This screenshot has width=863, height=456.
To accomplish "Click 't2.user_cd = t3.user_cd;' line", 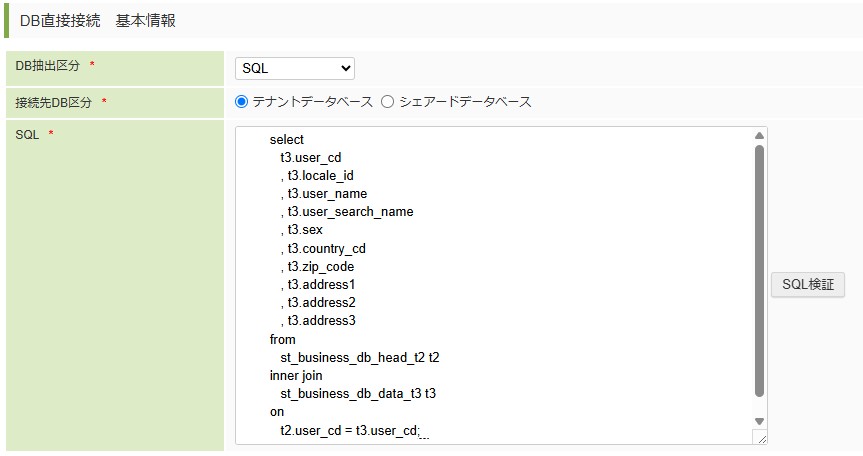I will [x=350, y=431].
